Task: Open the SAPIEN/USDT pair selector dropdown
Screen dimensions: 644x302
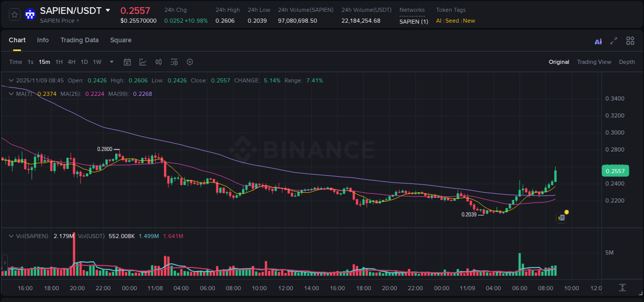Action: tap(107, 10)
